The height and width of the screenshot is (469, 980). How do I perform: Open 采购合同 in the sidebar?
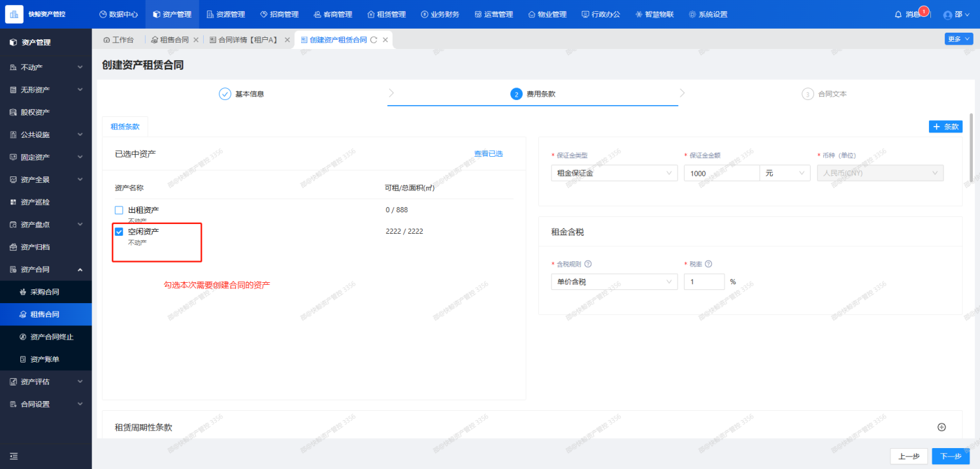[46, 292]
